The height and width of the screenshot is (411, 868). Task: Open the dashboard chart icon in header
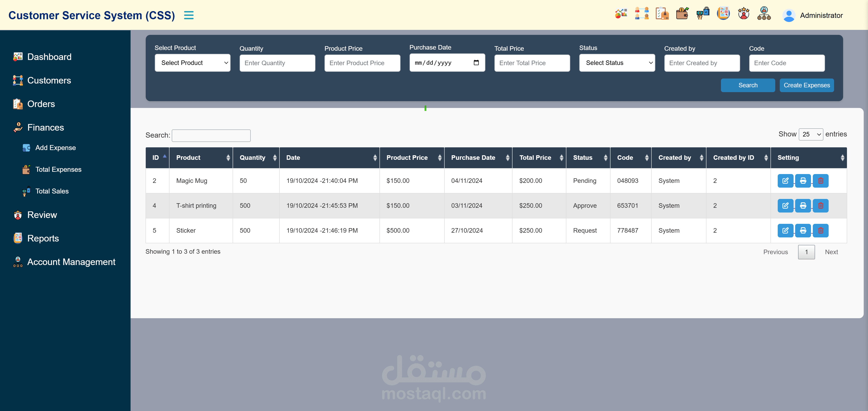pyautogui.click(x=621, y=14)
